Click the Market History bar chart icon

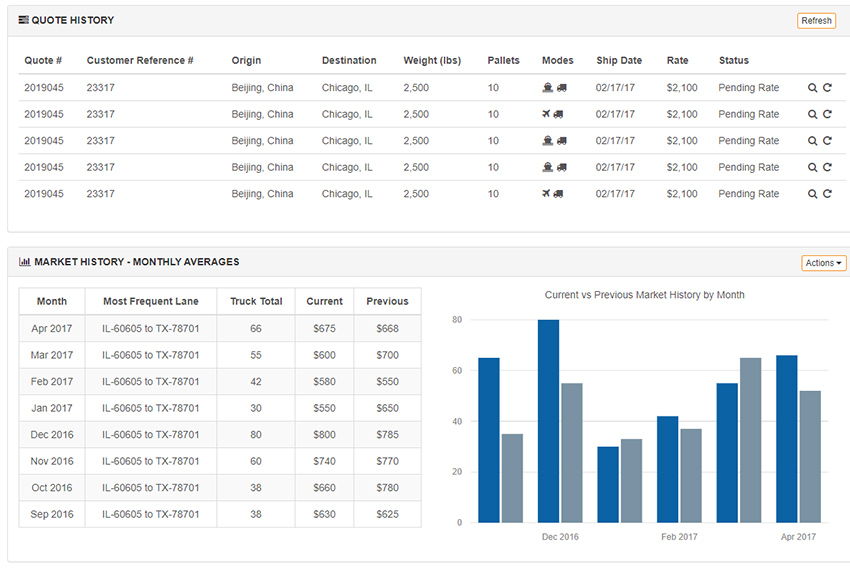(x=24, y=262)
